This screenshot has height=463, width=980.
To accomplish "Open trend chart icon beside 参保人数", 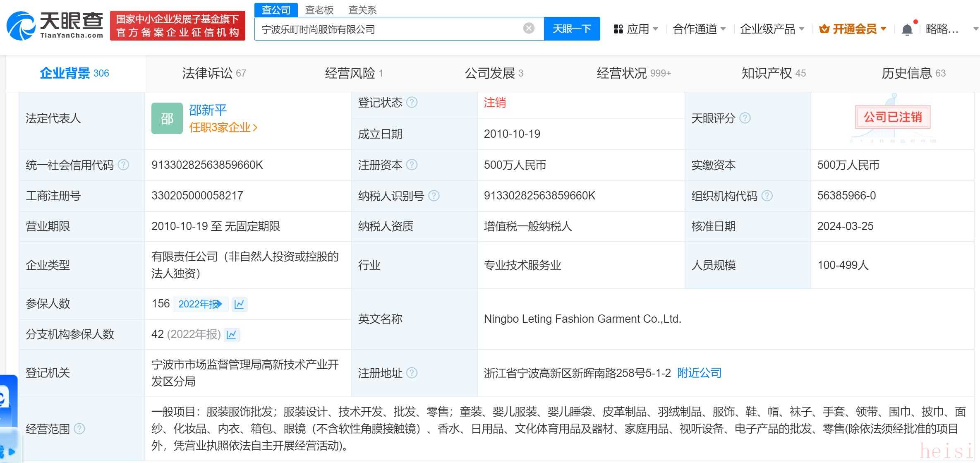I will tap(239, 305).
